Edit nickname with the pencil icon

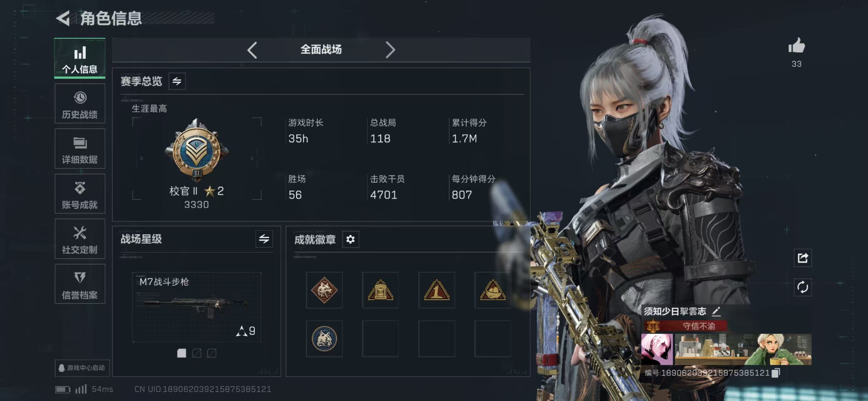click(716, 311)
